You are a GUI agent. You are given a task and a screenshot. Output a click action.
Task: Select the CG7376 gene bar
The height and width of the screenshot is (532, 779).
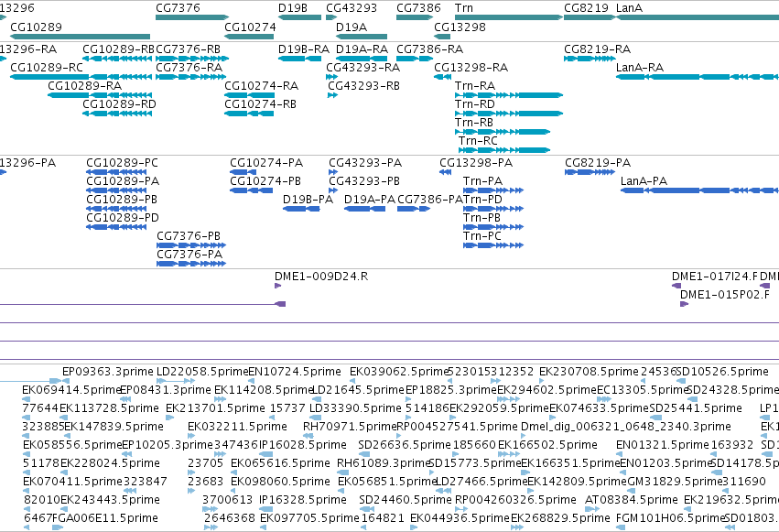[x=192, y=17]
